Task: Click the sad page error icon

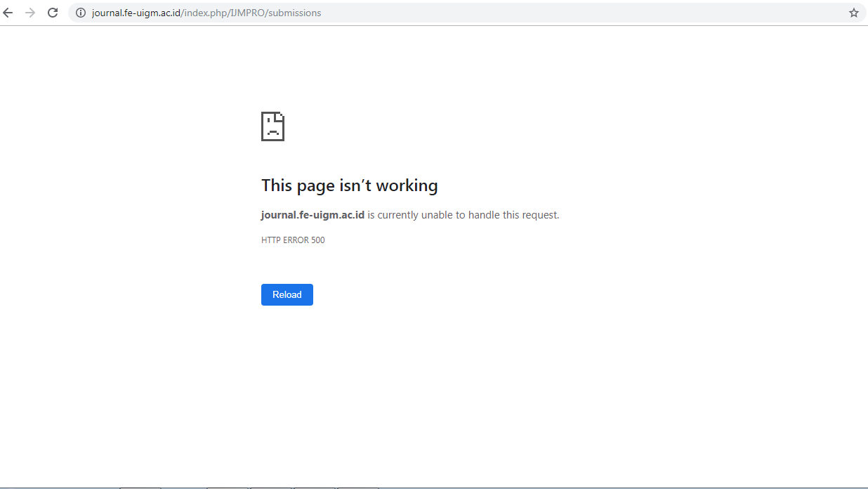Action: coord(272,126)
